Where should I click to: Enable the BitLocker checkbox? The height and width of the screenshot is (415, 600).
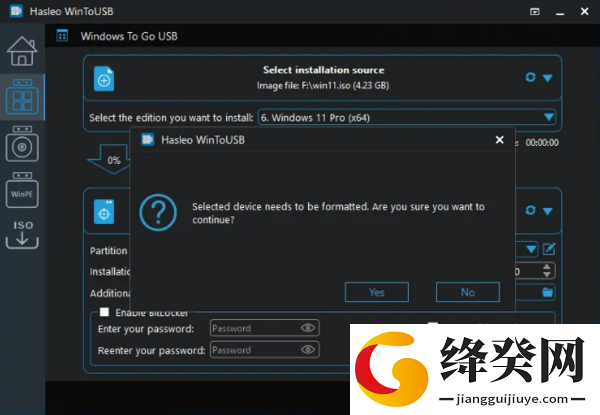[x=104, y=312]
